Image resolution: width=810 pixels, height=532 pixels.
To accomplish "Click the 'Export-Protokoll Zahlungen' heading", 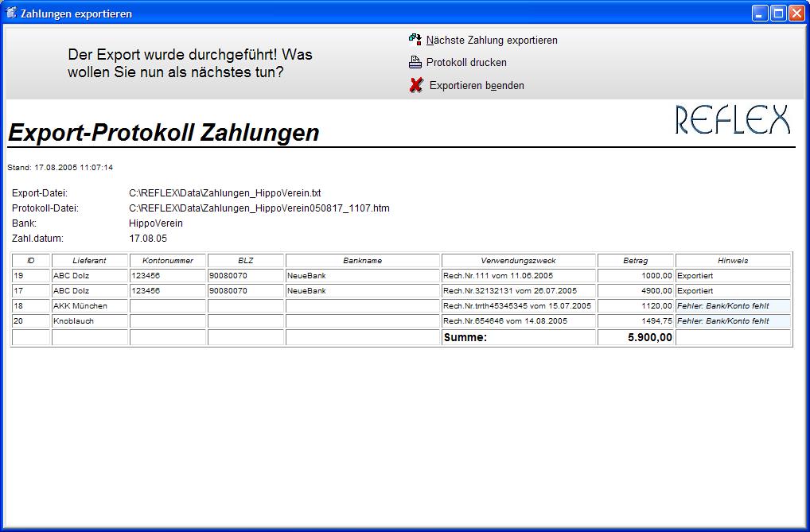I will [x=164, y=133].
